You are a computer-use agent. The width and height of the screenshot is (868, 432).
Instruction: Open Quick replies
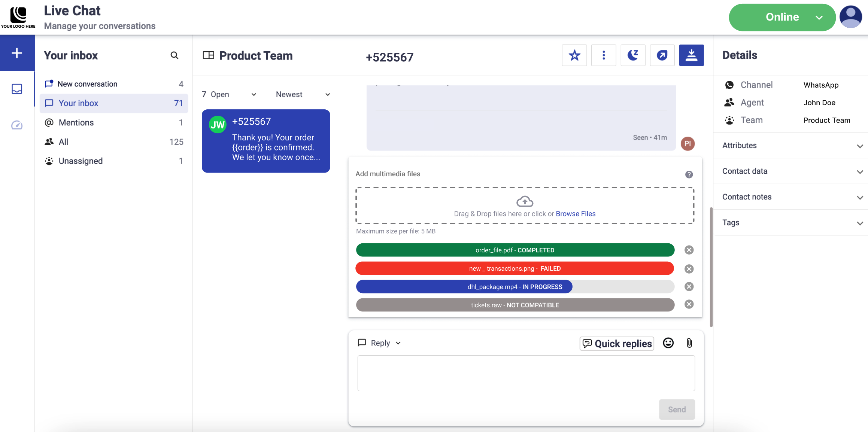point(617,343)
